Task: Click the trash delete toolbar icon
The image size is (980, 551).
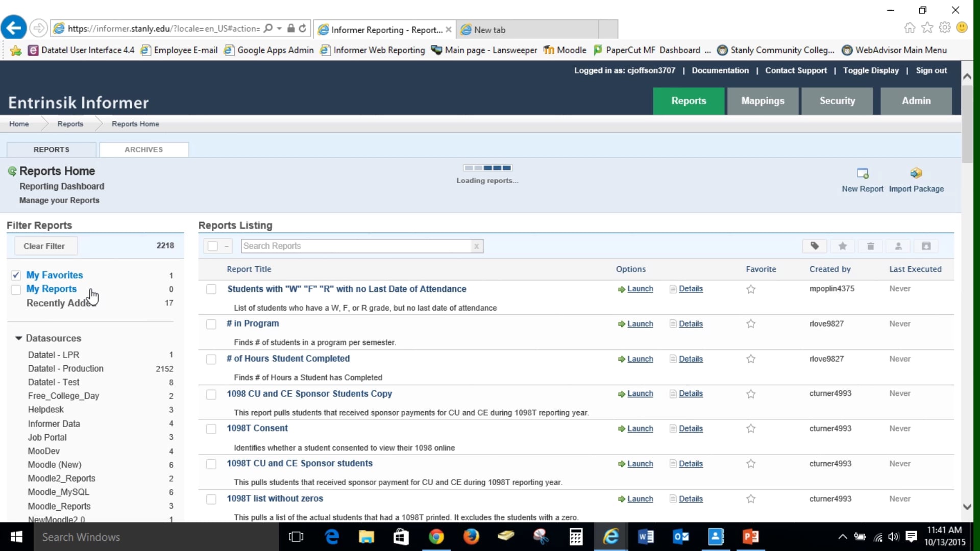Action: (x=871, y=246)
